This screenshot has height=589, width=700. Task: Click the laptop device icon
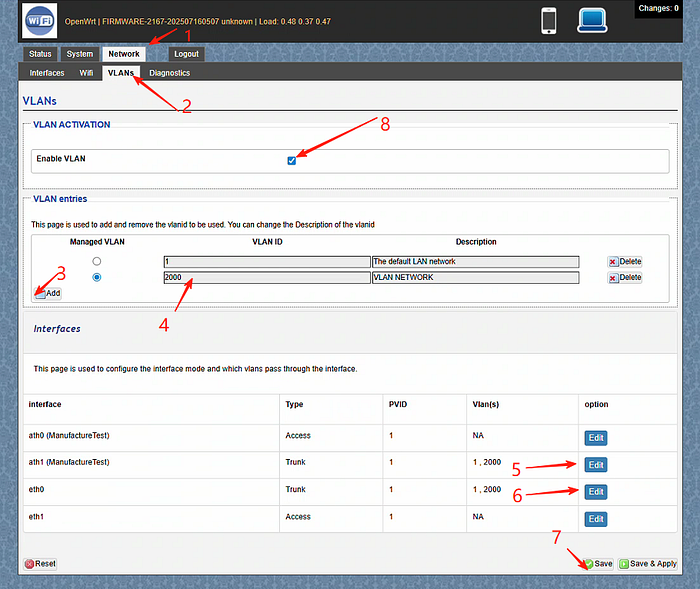(592, 21)
